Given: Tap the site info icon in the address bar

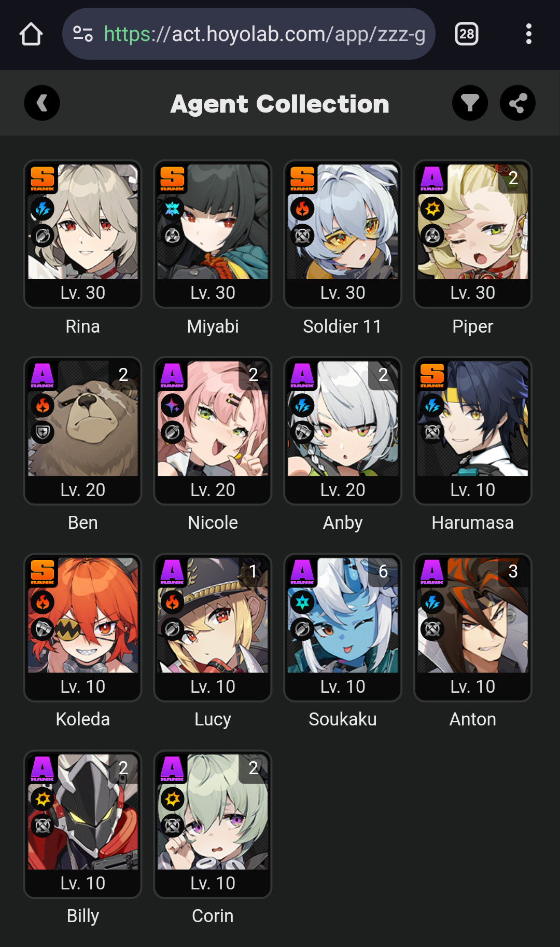Looking at the screenshot, I should click(x=83, y=34).
